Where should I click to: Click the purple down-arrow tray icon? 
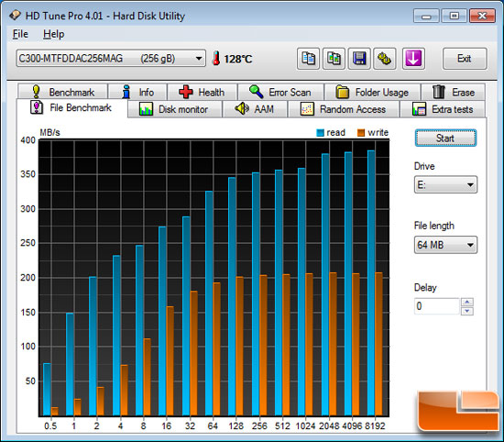click(x=413, y=59)
